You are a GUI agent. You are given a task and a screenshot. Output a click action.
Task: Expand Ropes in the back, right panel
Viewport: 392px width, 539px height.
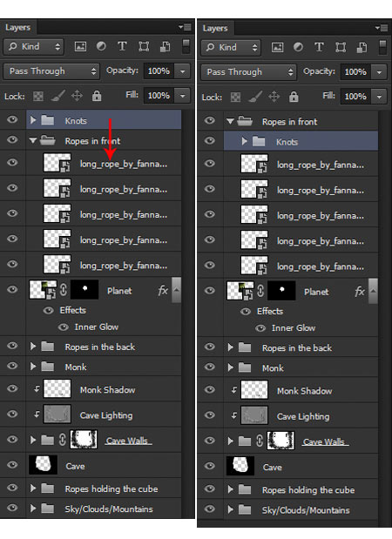[x=230, y=347]
